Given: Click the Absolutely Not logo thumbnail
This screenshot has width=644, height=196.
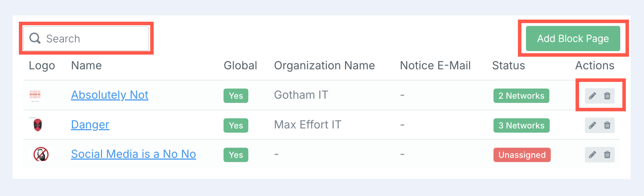Looking at the screenshot, I should tap(35, 95).
